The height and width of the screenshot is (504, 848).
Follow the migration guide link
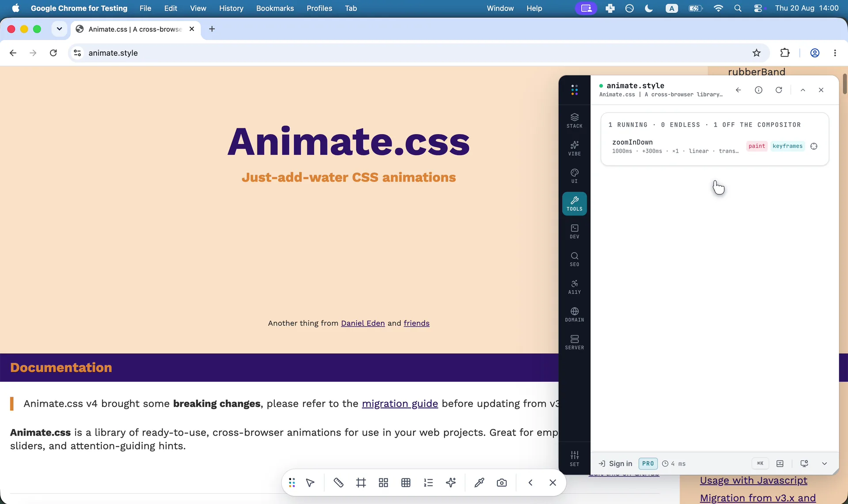pos(400,404)
